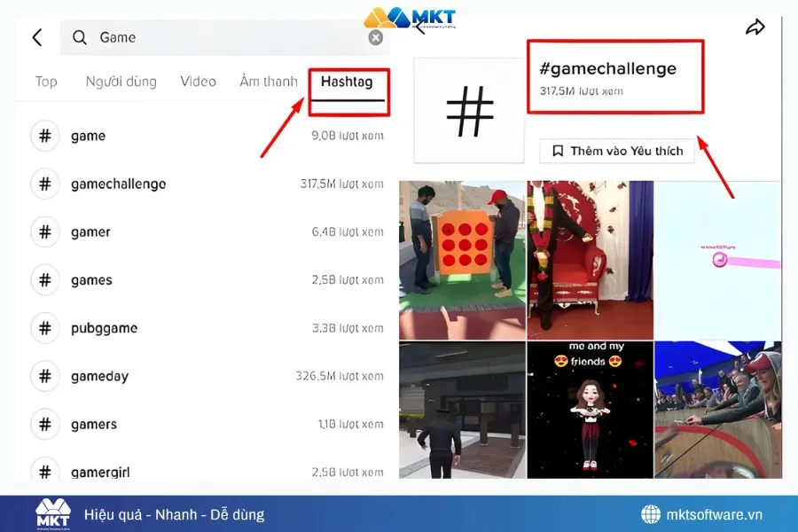The height and width of the screenshot is (532, 798).
Task: Click the magnifying glass search icon
Action: click(x=80, y=37)
